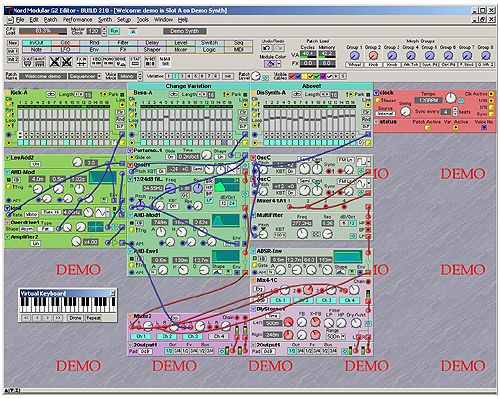Click the Demo Synth name field
The image size is (500, 399).
[184, 31]
